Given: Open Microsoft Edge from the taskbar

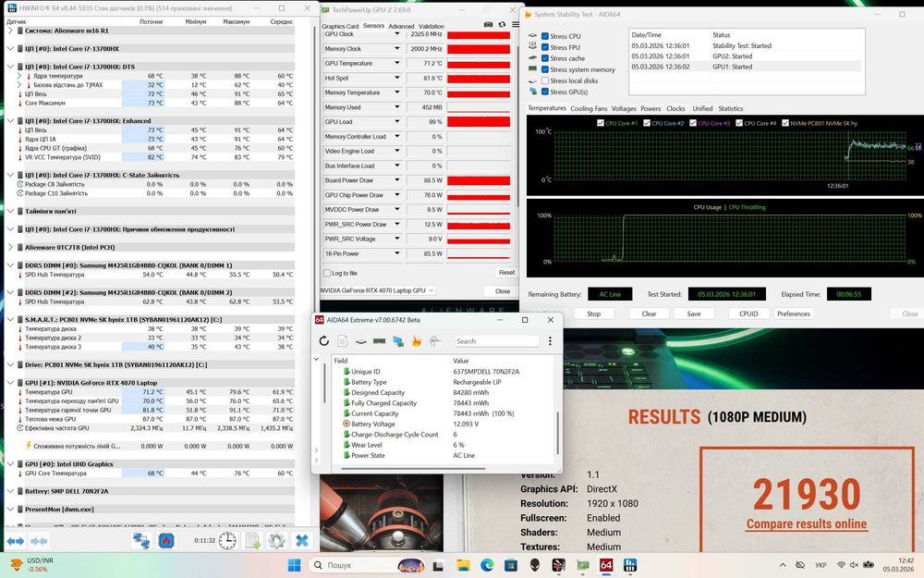Looking at the screenshot, I should tap(487, 565).
